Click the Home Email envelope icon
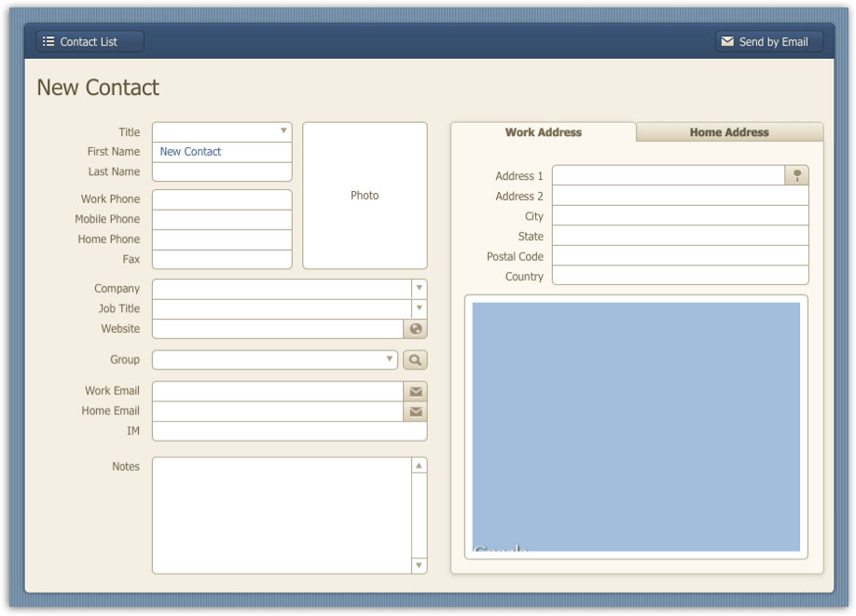Screen dimensions: 856x616 415,411
